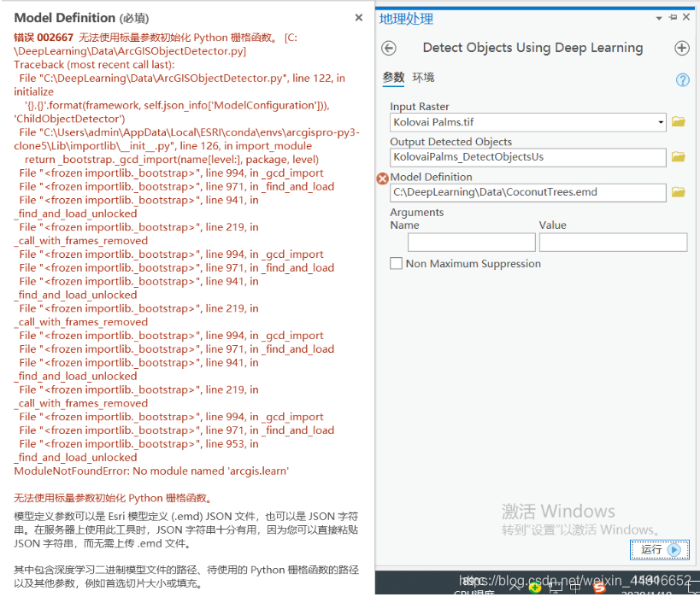Expand the Input Raster dropdown list
Image resolution: width=700 pixels, height=597 pixels.
[x=661, y=122]
